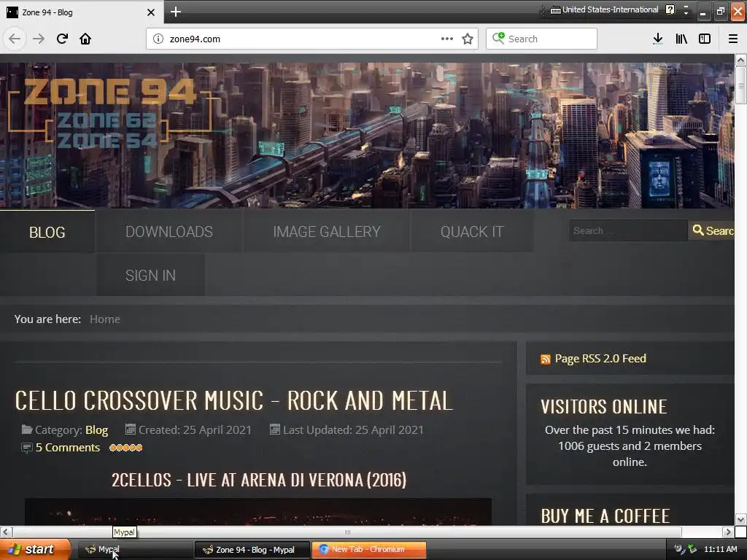
Task: Click the vertical scrollbar down arrow
Action: tap(740, 519)
